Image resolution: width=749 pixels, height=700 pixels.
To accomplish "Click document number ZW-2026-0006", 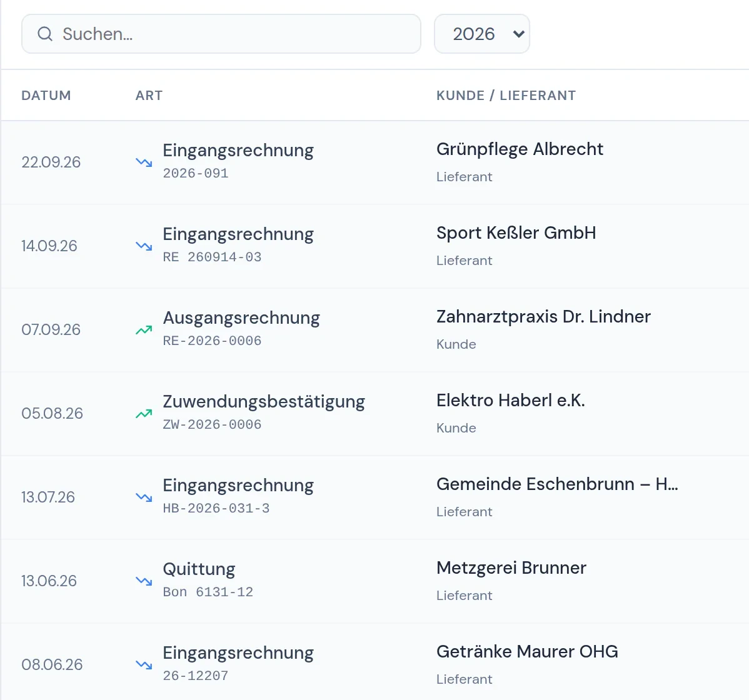I will (x=212, y=424).
